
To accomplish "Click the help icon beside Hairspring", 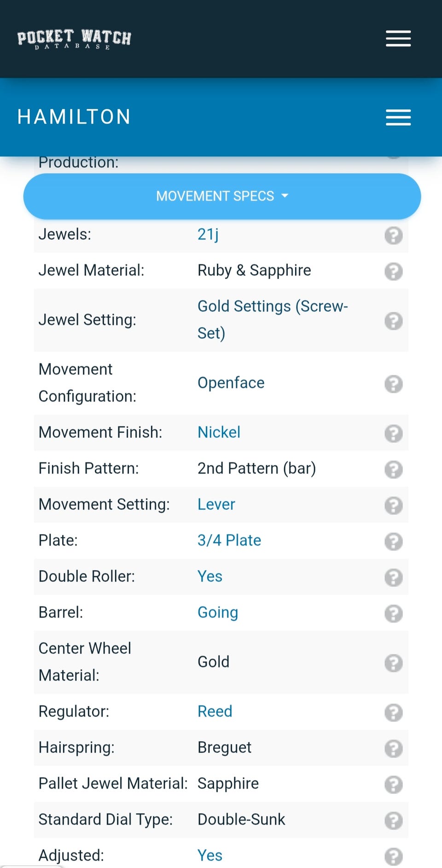I will click(x=394, y=748).
